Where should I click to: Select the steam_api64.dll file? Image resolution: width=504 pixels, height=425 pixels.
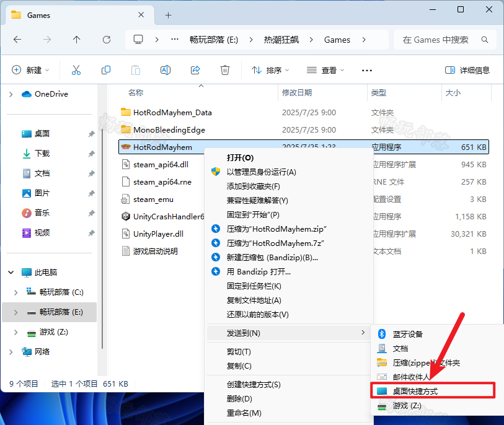(161, 164)
